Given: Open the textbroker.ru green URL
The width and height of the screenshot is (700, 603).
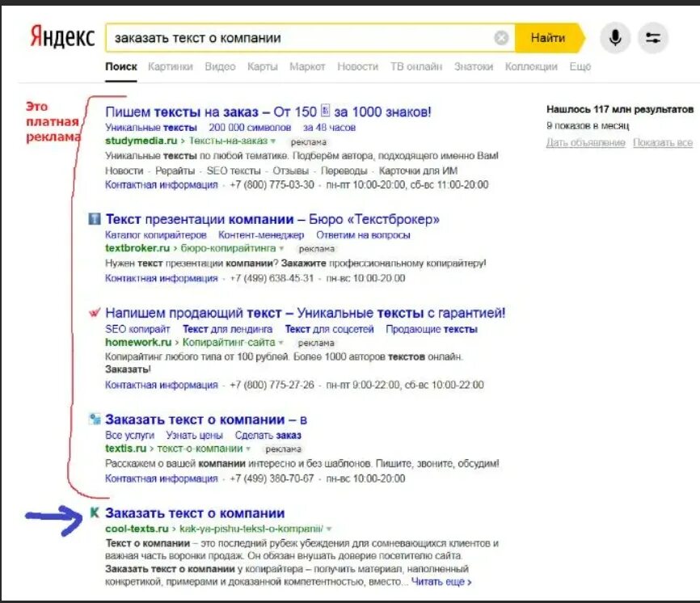Looking at the screenshot, I should 137,247.
